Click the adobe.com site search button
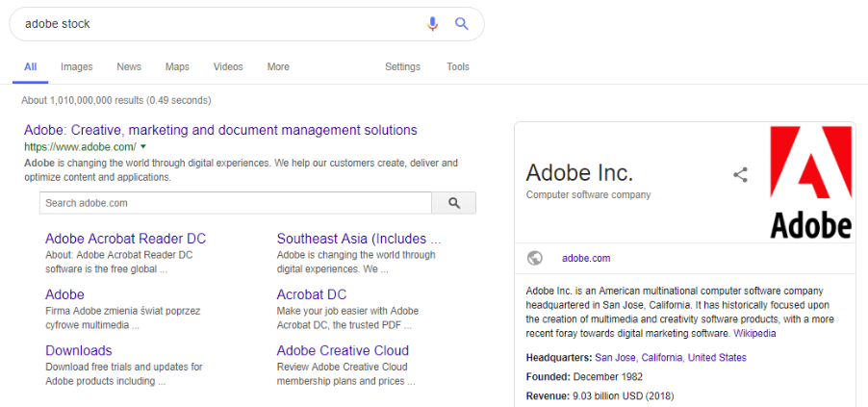Viewport: 868px width, 407px height. pos(454,203)
